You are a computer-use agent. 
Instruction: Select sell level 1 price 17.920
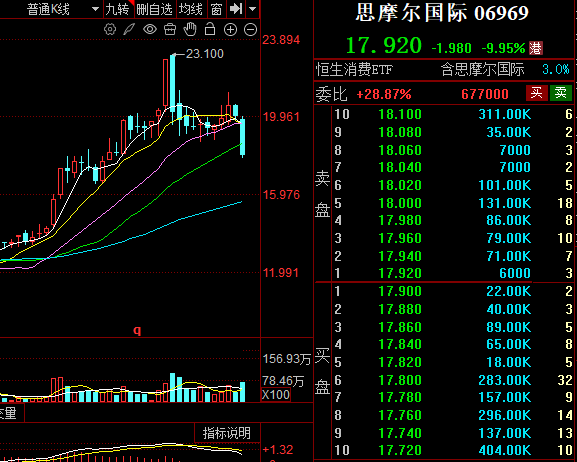[400, 273]
